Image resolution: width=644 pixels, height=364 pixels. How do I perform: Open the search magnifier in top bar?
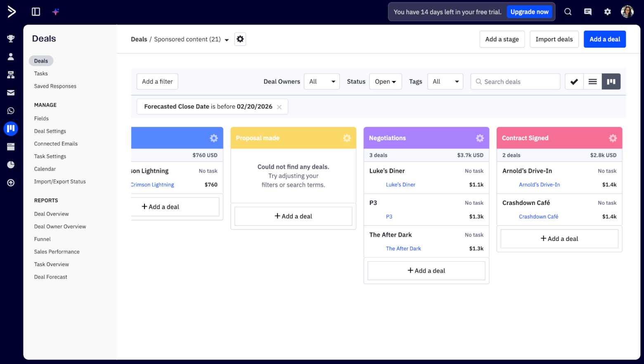568,12
